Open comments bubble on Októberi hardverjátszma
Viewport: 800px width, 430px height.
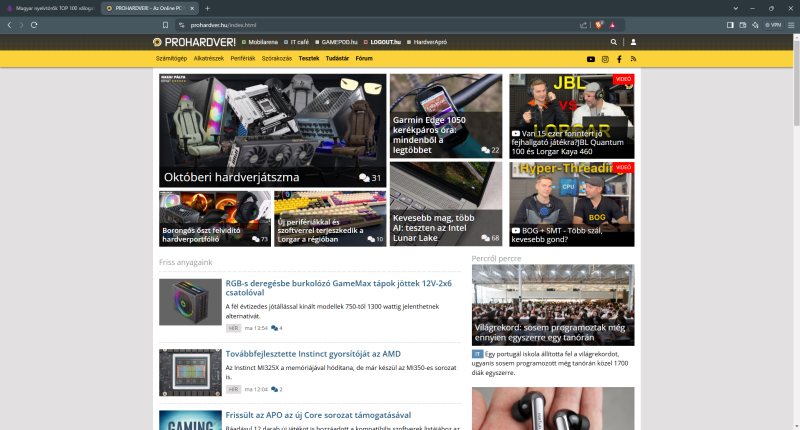tap(370, 178)
